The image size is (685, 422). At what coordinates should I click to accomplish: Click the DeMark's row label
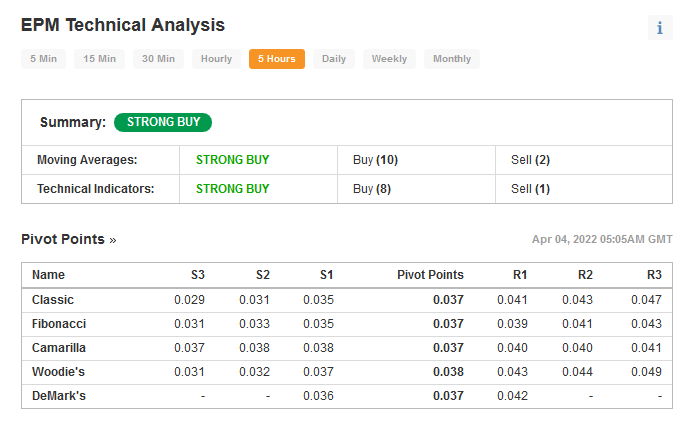pyautogui.click(x=59, y=396)
